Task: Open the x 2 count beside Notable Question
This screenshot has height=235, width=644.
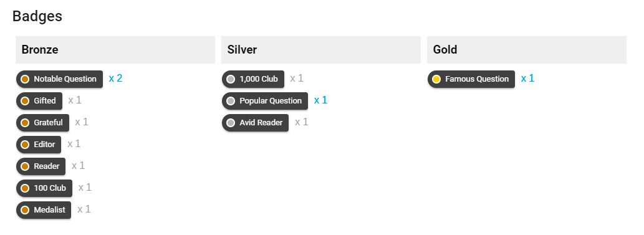Action: [x=115, y=78]
